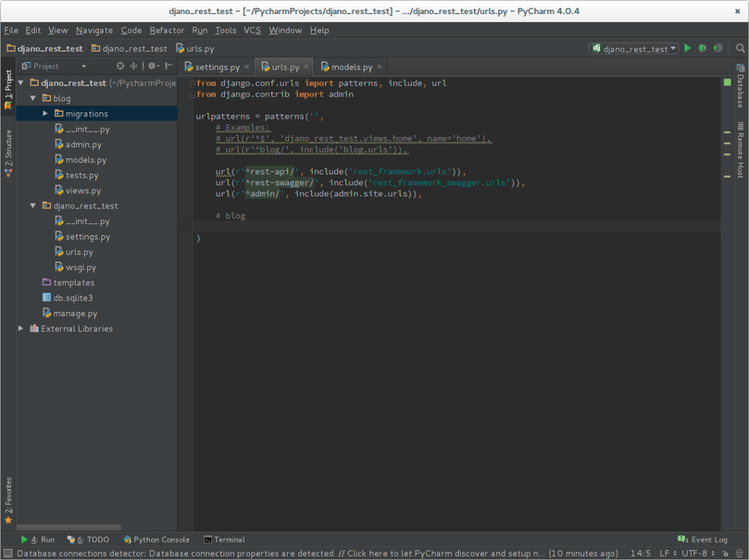
Task: Collapse the inner djano_rest_test folder
Action: coord(33,205)
